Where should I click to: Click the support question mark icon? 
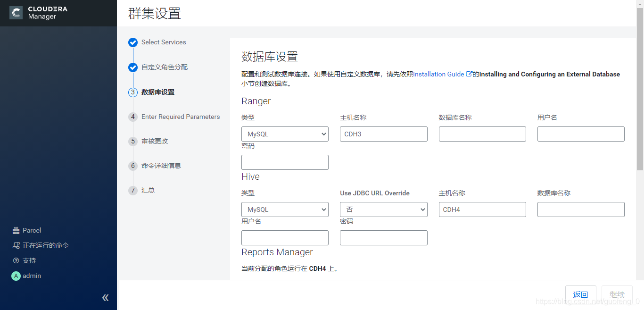(x=16, y=260)
